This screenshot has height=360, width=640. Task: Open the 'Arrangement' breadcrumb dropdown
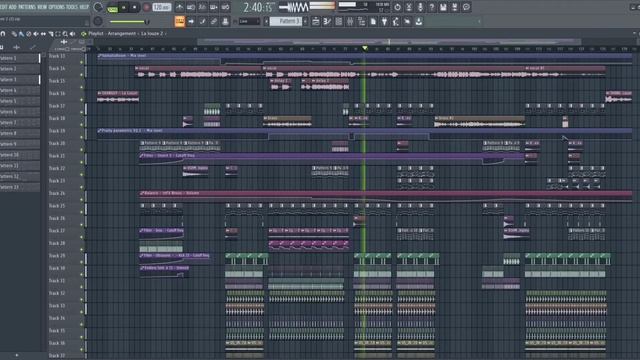(121, 34)
